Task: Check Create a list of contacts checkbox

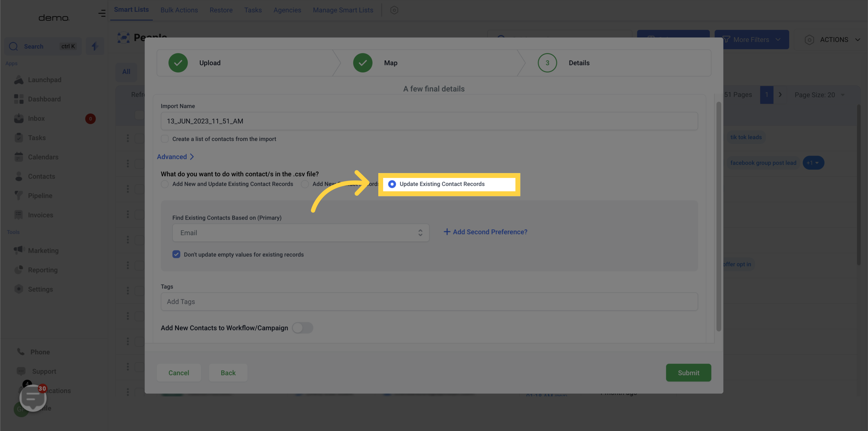Action: [165, 139]
